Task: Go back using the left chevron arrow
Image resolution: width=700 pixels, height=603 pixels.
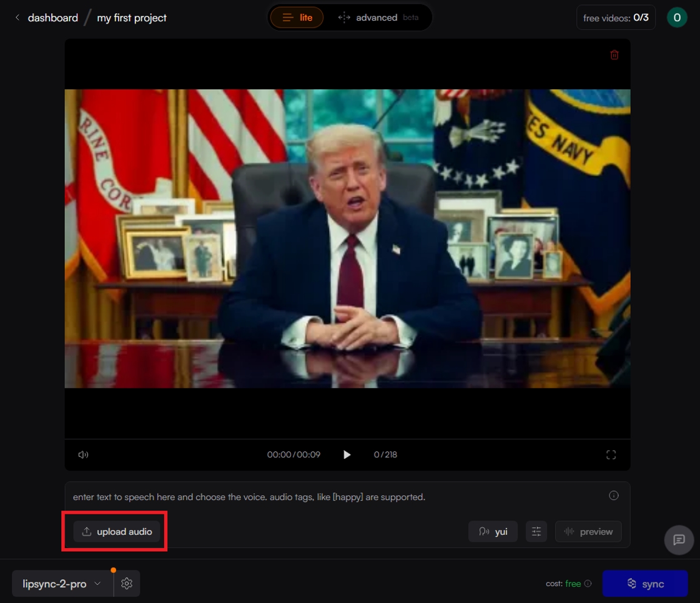Action: pyautogui.click(x=17, y=17)
